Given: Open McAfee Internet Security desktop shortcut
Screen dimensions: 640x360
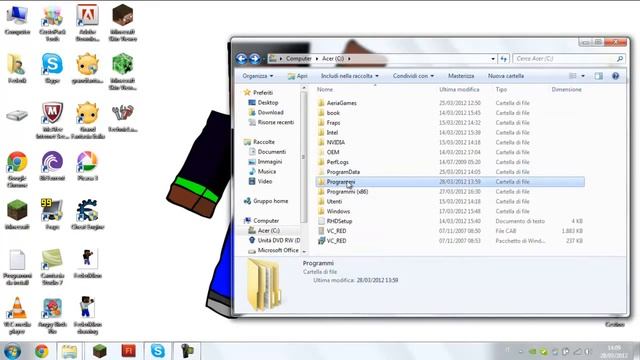Looking at the screenshot, I should point(52,120).
